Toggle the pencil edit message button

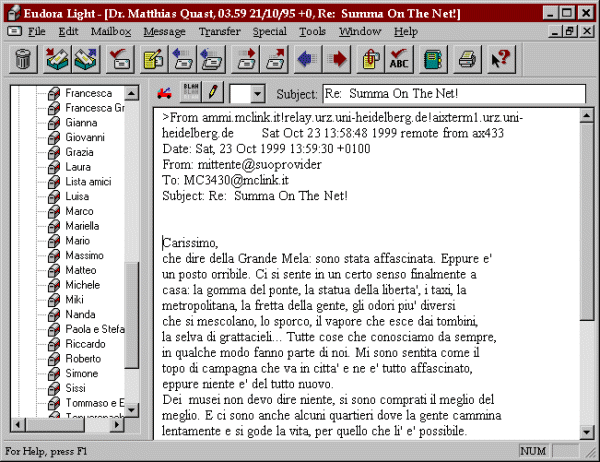coord(211,94)
